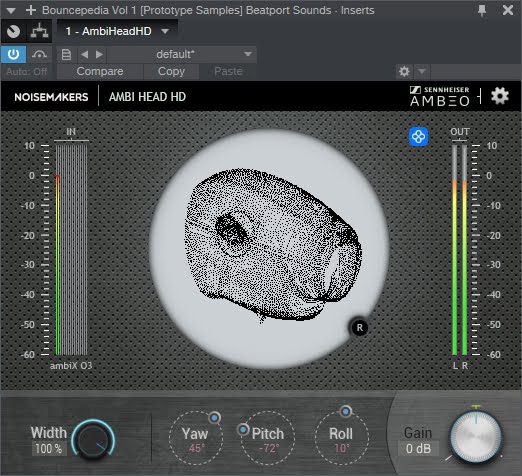Click the Paste button
Image resolution: width=522 pixels, height=476 pixels.
click(x=228, y=71)
